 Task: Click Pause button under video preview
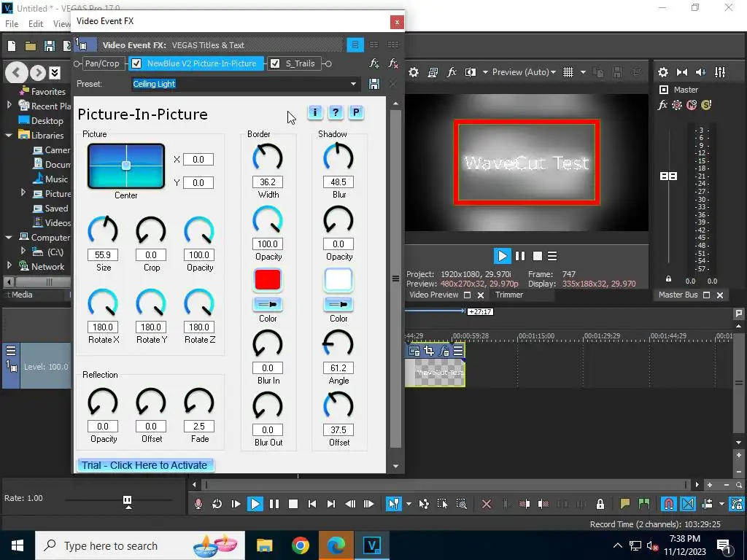click(x=520, y=256)
